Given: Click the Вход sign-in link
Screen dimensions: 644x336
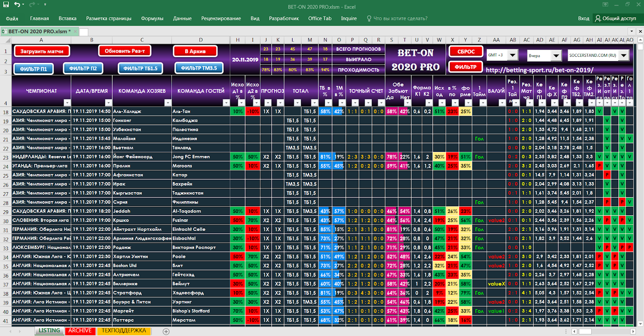Looking at the screenshot, I should [584, 19].
